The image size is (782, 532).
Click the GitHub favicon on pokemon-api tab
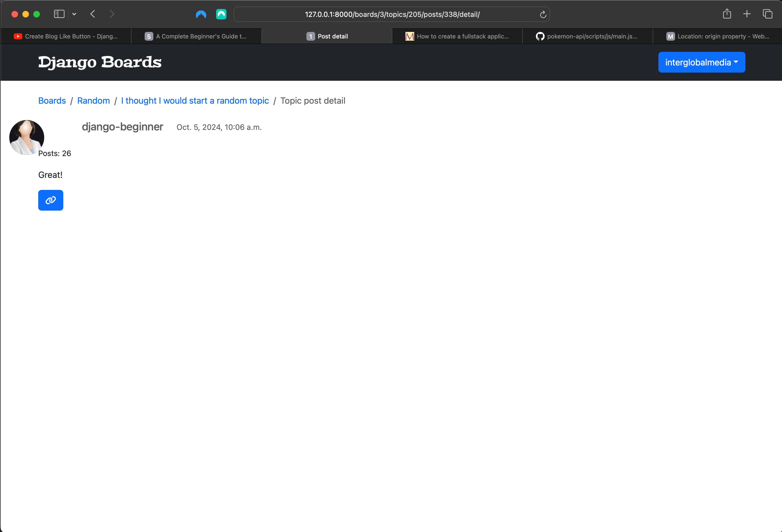tap(540, 36)
